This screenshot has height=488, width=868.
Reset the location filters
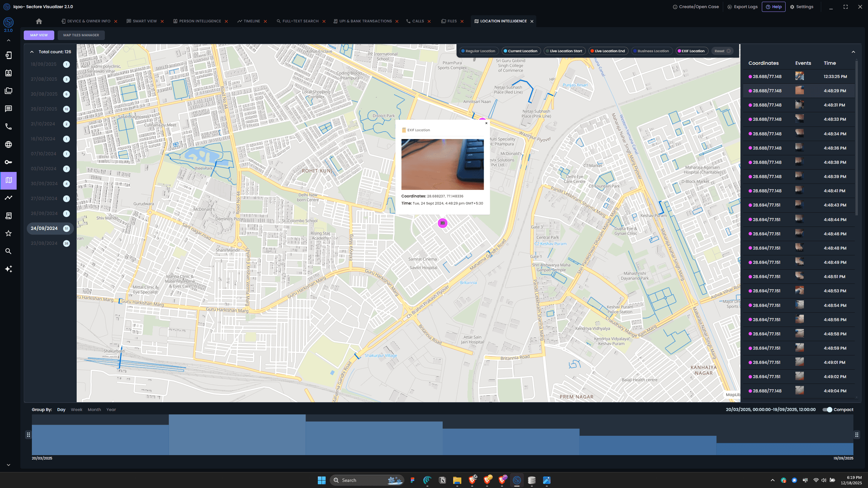[722, 51]
